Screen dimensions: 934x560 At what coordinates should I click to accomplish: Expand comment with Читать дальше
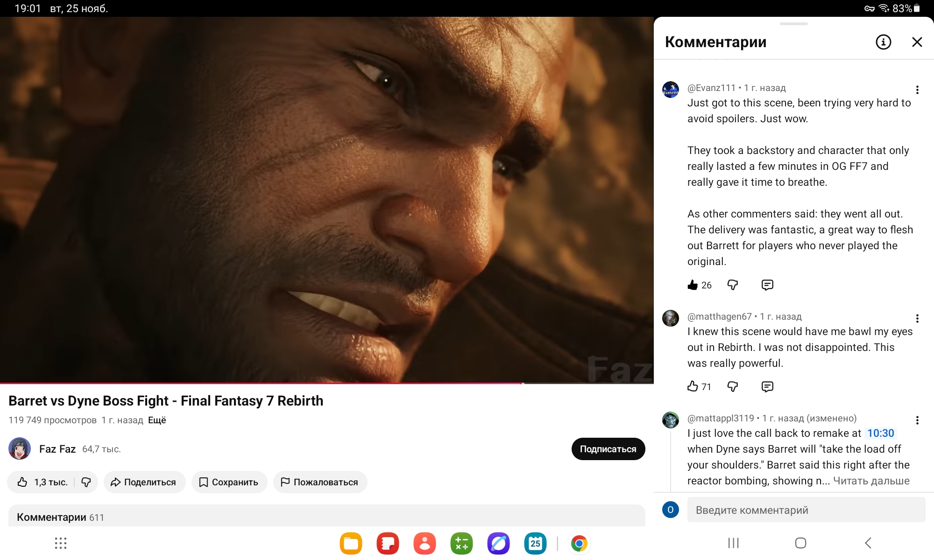[871, 481]
